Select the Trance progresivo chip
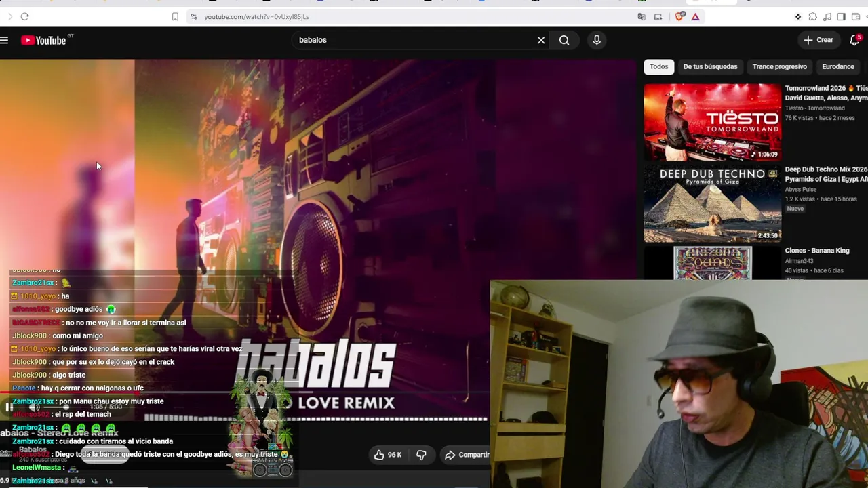The height and width of the screenshot is (488, 868). [779, 66]
